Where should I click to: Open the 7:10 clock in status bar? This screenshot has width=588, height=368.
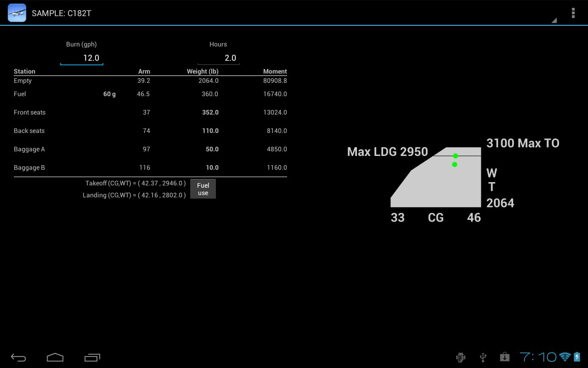(538, 357)
